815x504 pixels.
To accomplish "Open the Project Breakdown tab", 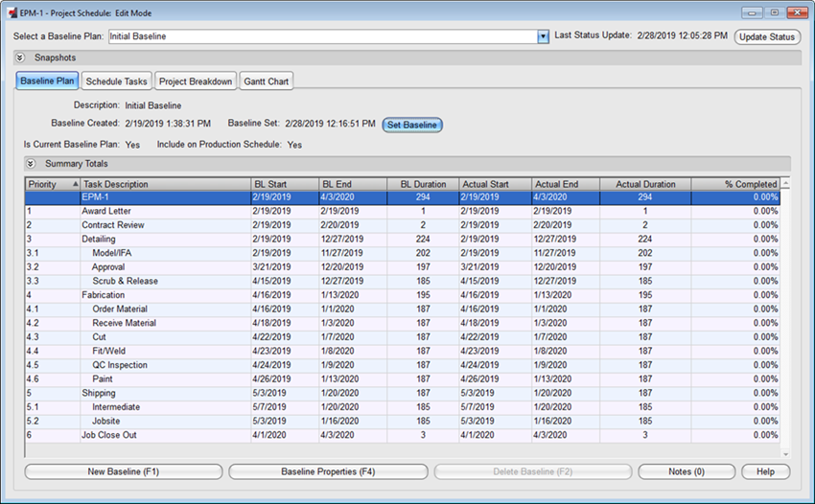I will (196, 81).
